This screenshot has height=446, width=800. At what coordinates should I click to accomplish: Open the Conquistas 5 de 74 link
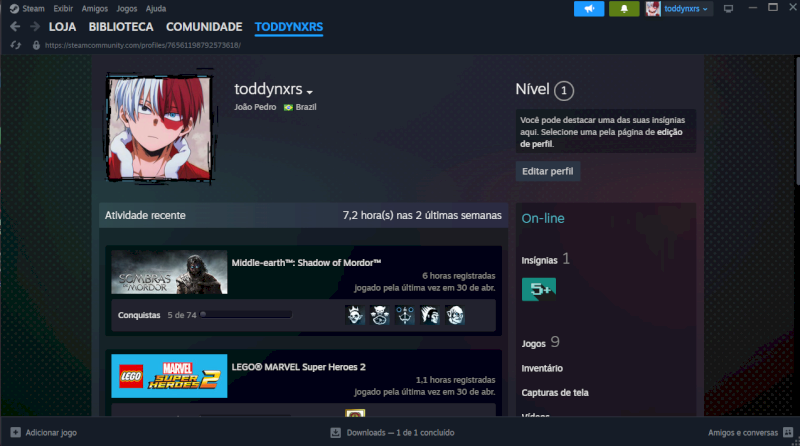157,315
